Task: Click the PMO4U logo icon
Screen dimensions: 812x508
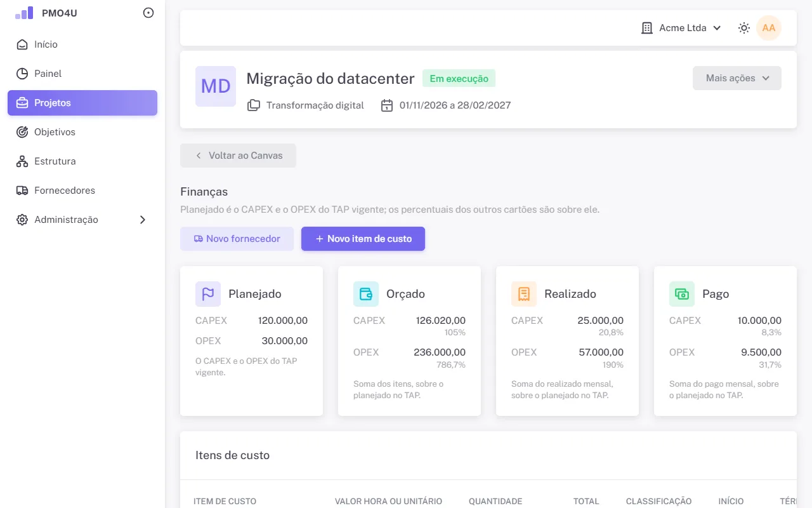Action: [24, 13]
